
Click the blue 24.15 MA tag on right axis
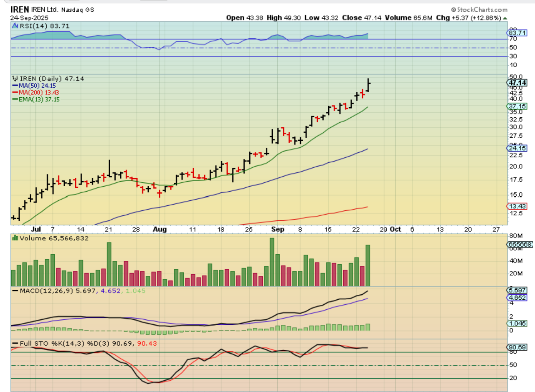click(x=516, y=148)
